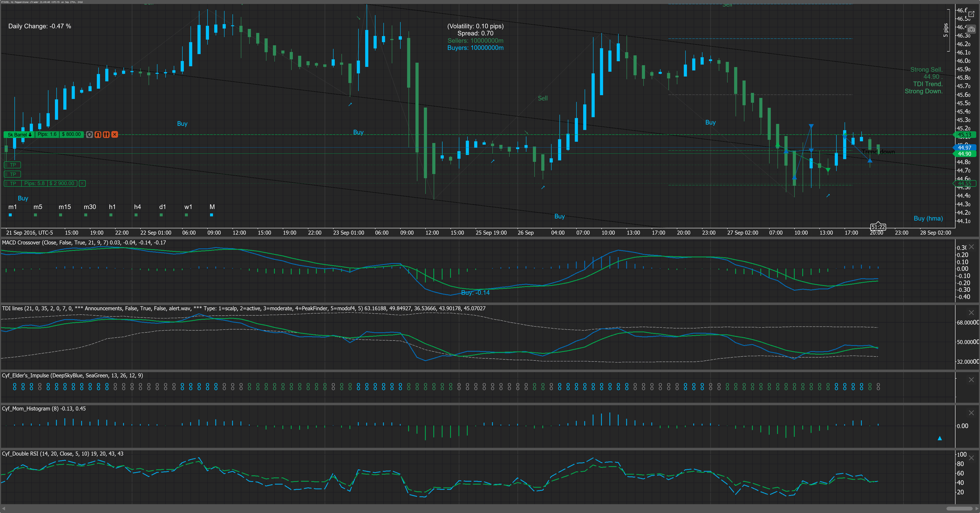Click the TDI Trend. label

[x=928, y=84]
